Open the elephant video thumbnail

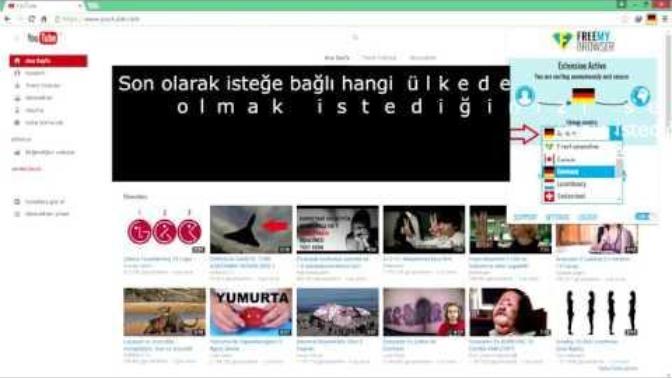click(x=165, y=312)
